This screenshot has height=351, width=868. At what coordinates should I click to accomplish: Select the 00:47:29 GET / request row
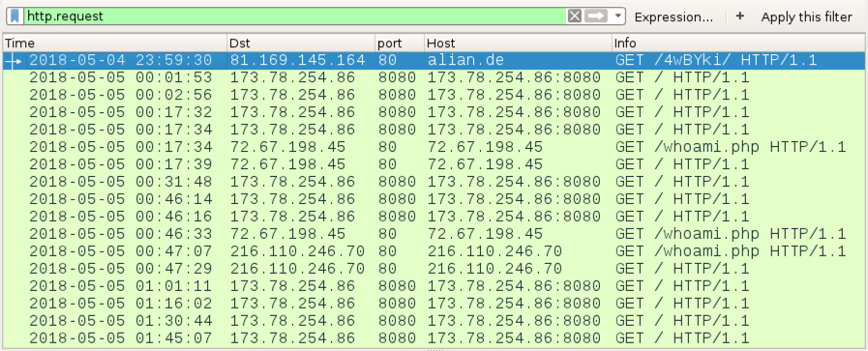click(x=434, y=269)
